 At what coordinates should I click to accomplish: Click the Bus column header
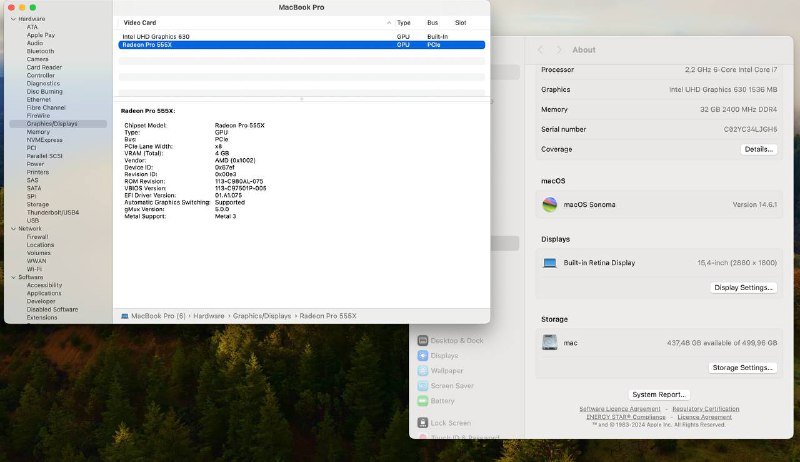(432, 23)
